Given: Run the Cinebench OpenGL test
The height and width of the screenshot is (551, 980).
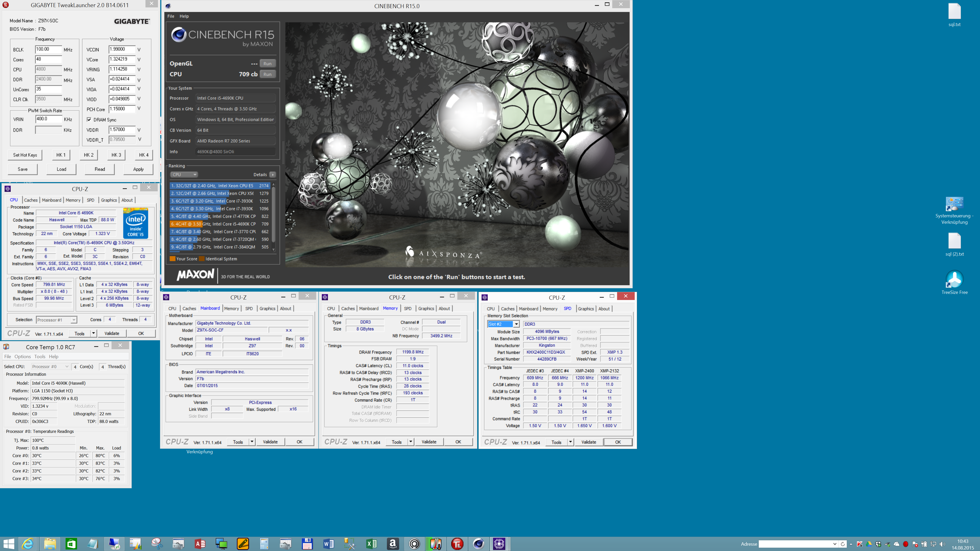Looking at the screenshot, I should pos(267,64).
